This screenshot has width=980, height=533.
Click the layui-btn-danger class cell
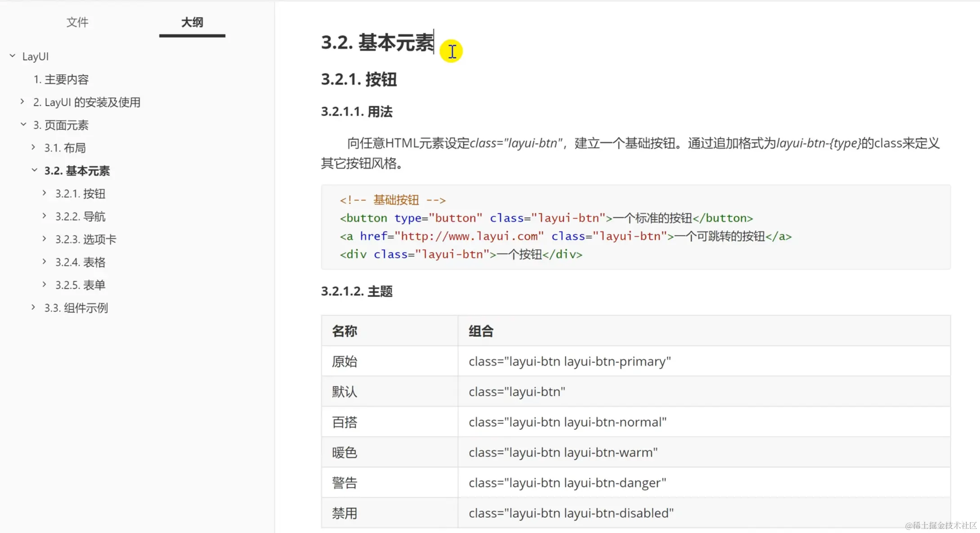pyautogui.click(x=704, y=483)
